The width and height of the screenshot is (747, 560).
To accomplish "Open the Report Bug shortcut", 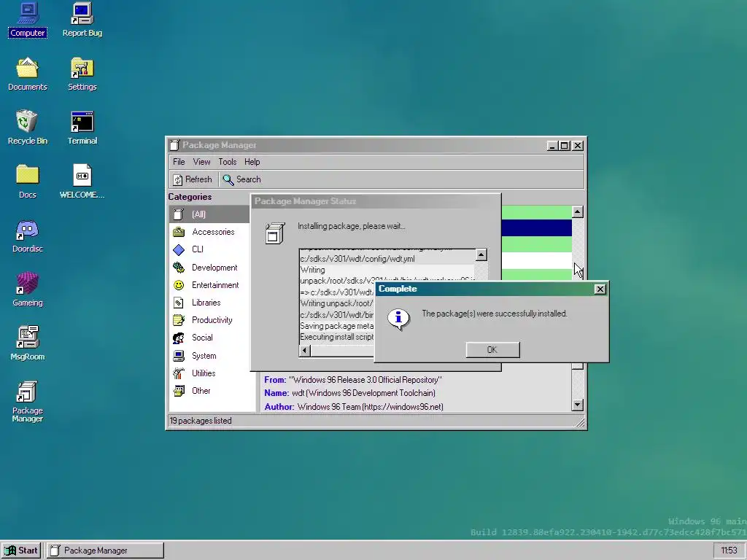I will [82, 20].
